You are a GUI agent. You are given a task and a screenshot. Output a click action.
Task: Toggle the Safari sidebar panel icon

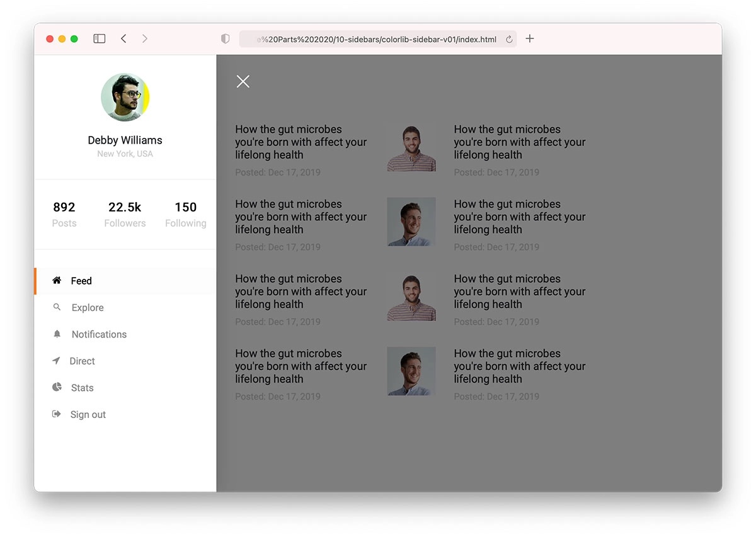[x=100, y=39]
